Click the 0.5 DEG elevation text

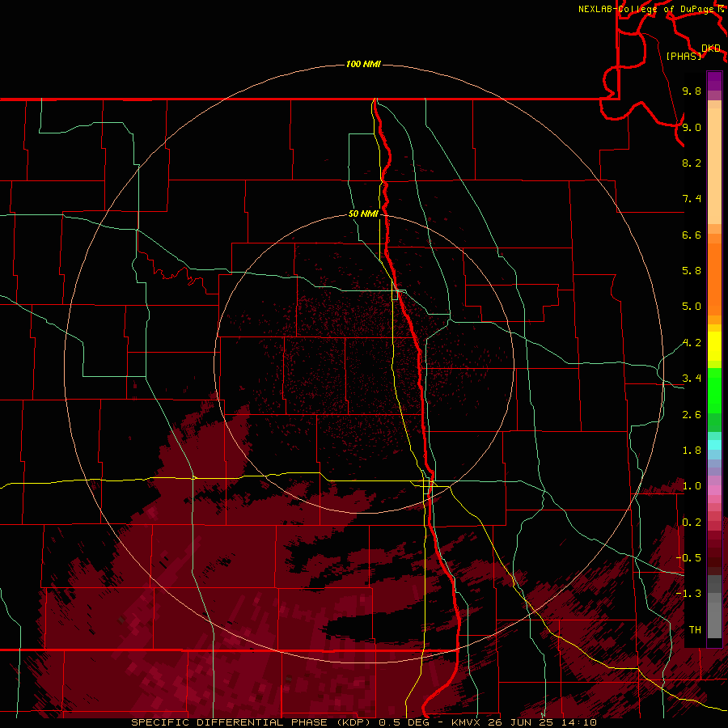click(404, 722)
